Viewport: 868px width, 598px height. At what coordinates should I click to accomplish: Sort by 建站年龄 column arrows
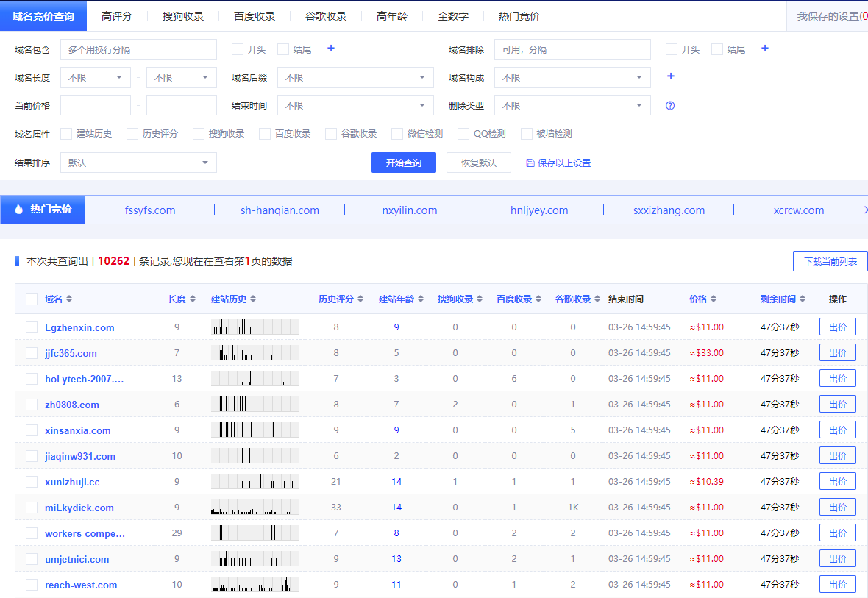coord(421,299)
